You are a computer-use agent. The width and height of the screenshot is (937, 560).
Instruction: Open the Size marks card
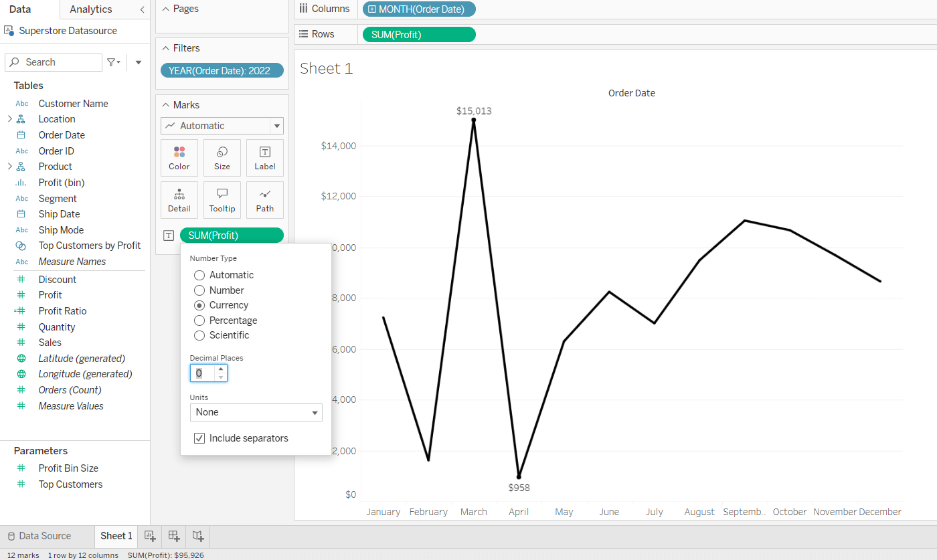[x=222, y=158]
